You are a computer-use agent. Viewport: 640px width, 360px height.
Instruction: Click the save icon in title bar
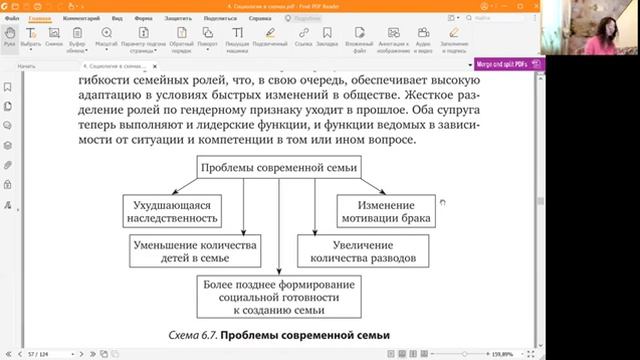27,6
